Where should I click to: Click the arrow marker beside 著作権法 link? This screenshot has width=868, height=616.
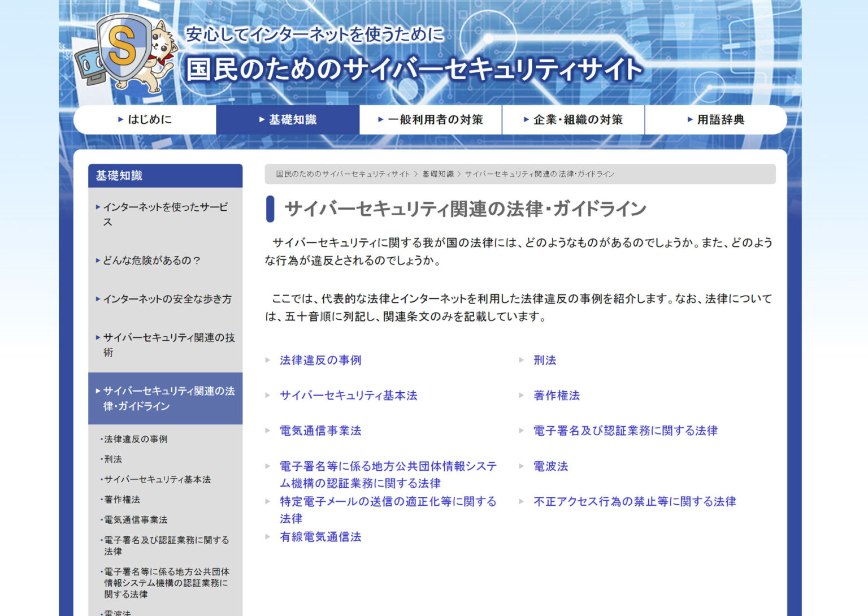click(520, 396)
